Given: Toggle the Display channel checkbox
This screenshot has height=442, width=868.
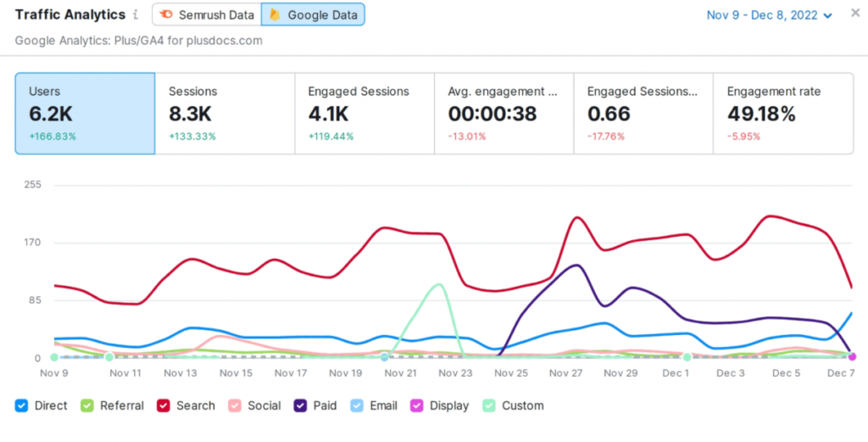Looking at the screenshot, I should (x=417, y=406).
